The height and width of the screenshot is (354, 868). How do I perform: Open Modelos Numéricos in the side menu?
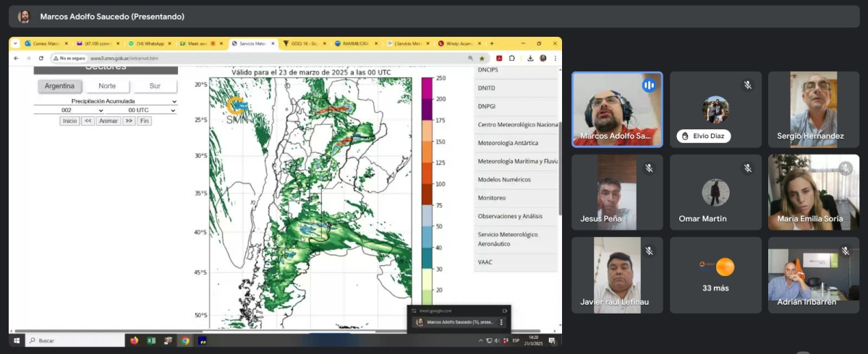pos(504,179)
